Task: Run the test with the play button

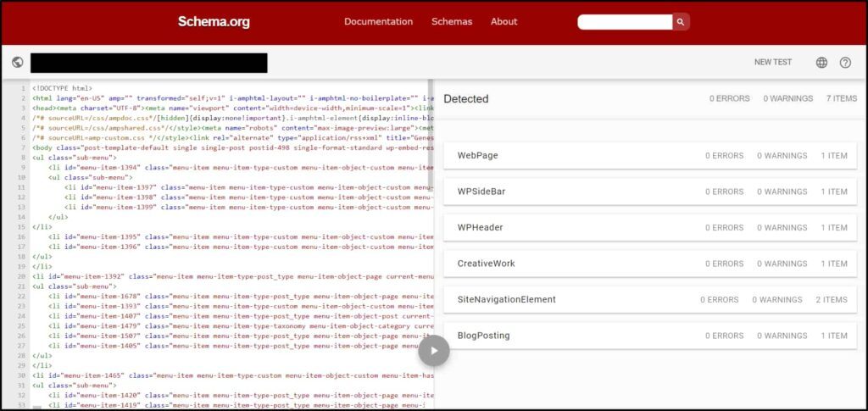Action: point(434,350)
